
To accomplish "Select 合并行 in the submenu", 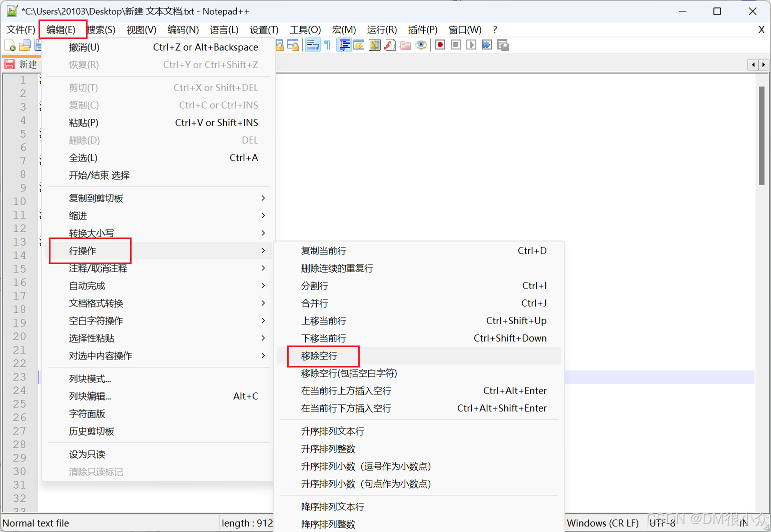I will tap(419, 303).
